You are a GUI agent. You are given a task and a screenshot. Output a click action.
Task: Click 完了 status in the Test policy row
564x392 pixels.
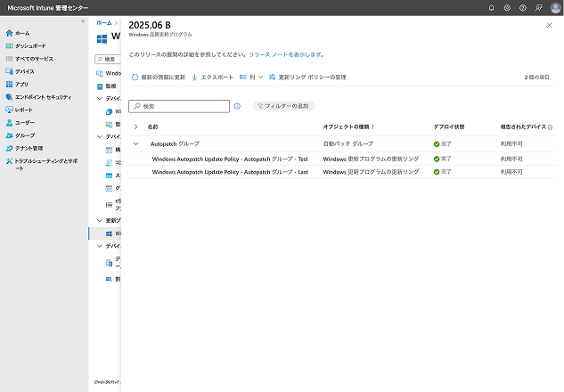(443, 159)
